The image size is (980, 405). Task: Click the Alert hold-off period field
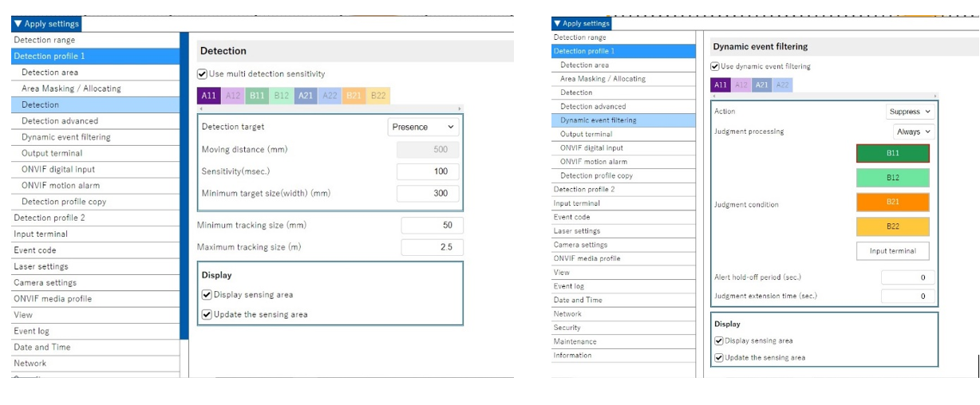tap(908, 277)
